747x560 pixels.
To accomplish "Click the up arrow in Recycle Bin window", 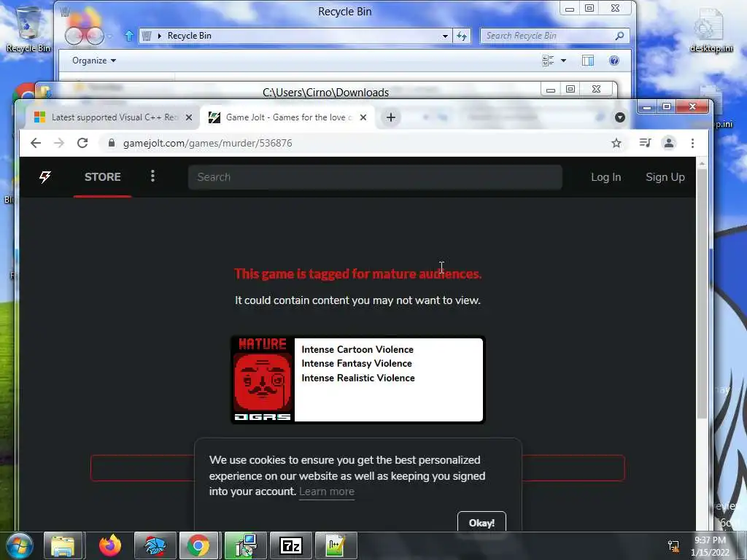I will [128, 36].
